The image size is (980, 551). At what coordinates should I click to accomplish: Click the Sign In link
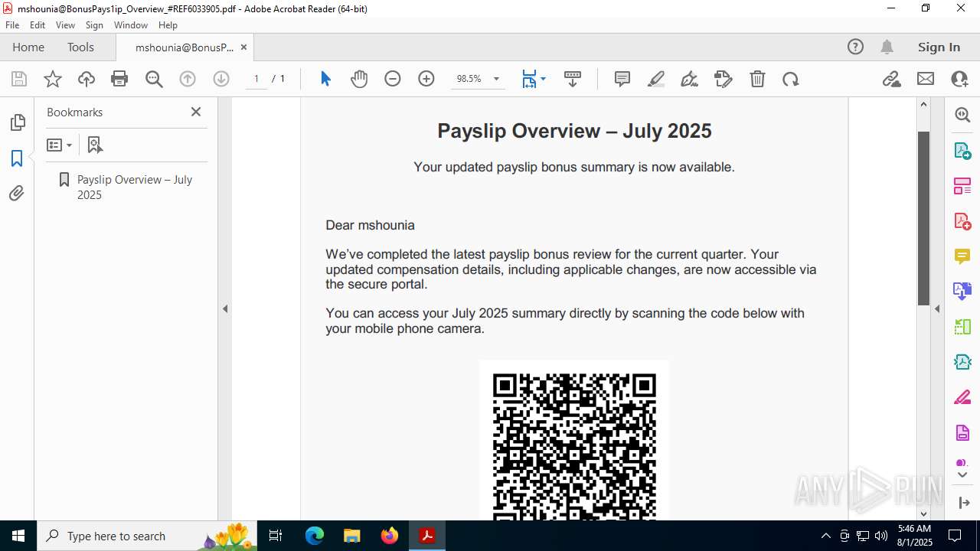point(939,47)
